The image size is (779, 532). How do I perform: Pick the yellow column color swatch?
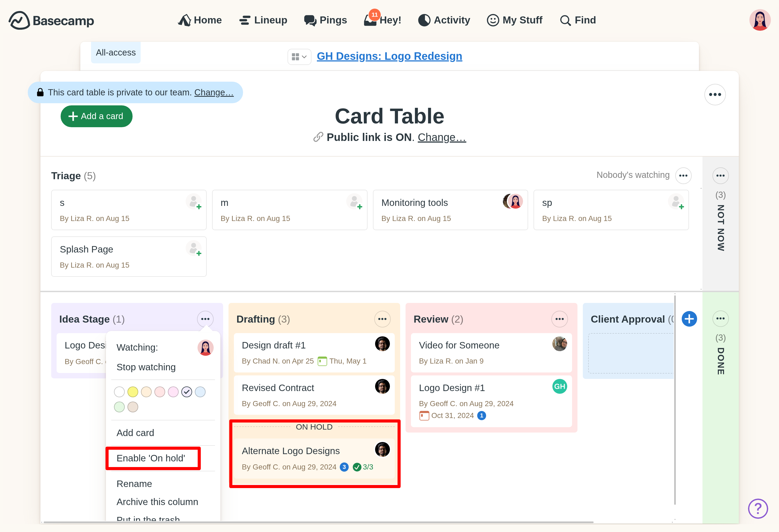[133, 392]
